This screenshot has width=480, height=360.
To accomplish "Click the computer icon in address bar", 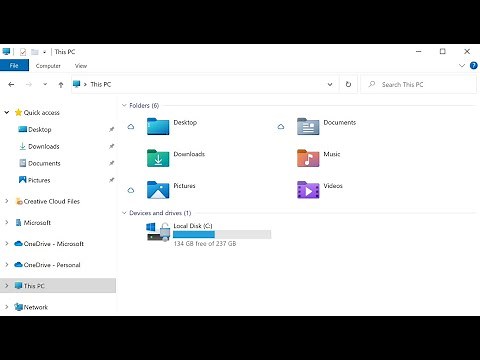I will (x=76, y=84).
